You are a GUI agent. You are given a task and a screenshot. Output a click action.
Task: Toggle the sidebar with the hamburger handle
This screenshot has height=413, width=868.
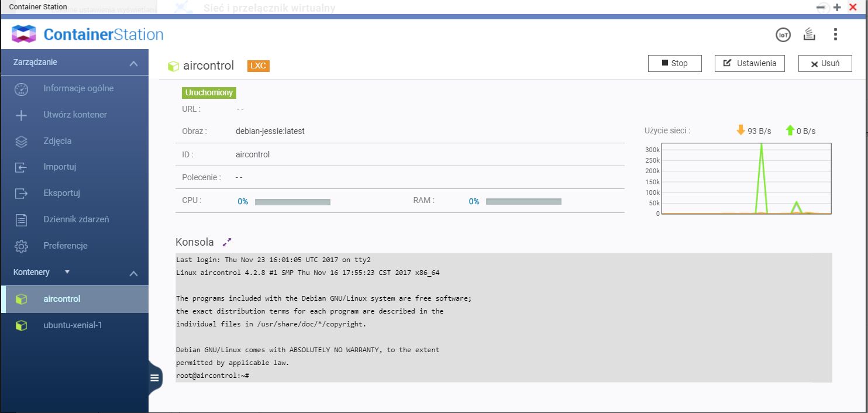point(154,377)
